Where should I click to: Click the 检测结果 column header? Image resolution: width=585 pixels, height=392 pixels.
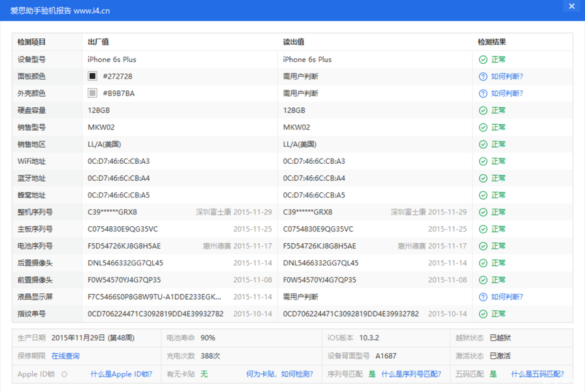[492, 42]
